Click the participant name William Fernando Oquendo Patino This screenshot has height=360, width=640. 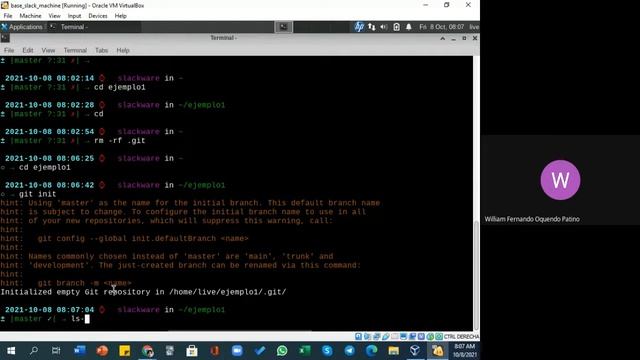pos(532,219)
